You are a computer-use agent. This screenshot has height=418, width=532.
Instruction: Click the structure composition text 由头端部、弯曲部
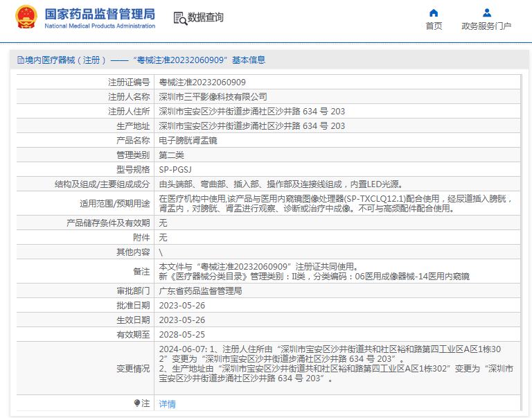coord(281,184)
